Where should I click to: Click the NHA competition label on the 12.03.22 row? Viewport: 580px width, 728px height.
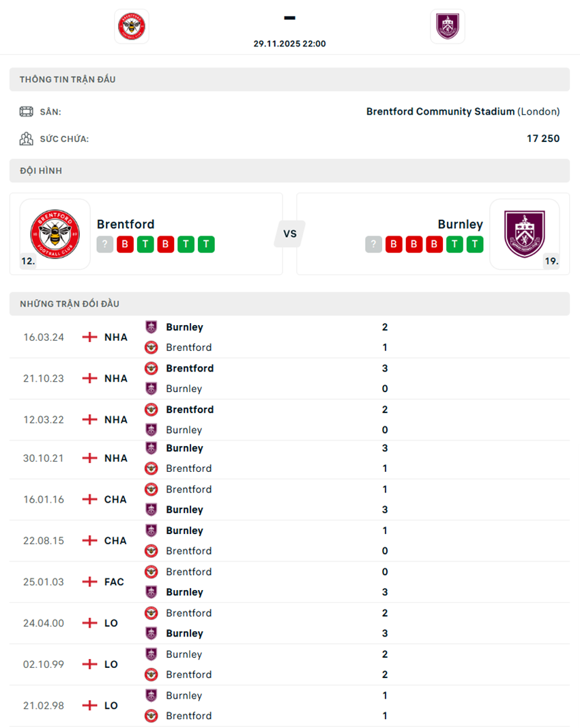115,419
